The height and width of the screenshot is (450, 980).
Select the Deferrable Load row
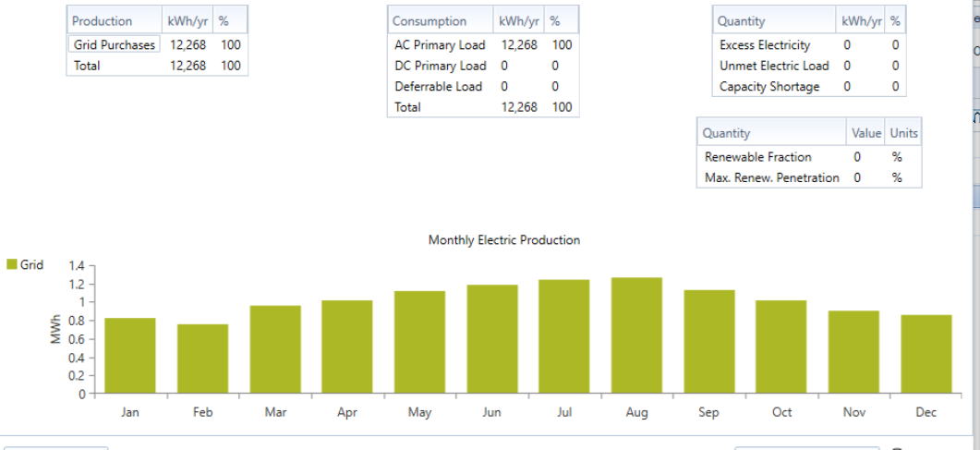coord(483,86)
